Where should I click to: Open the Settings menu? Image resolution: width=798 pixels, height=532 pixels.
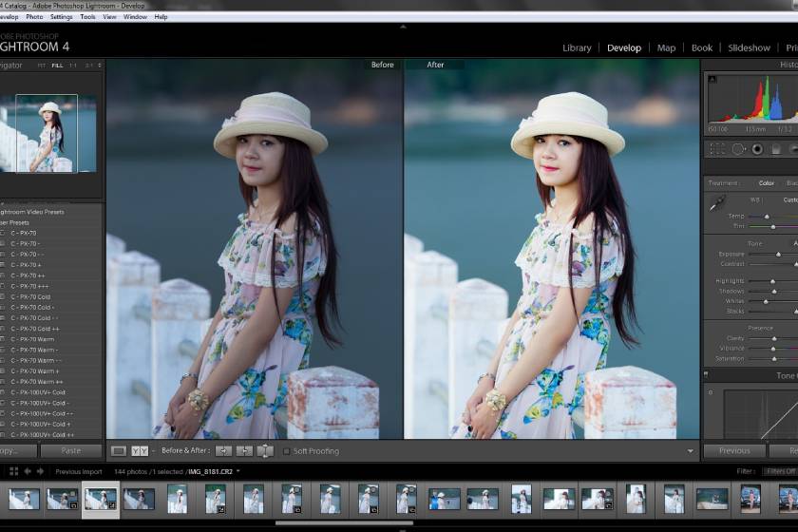pos(61,17)
